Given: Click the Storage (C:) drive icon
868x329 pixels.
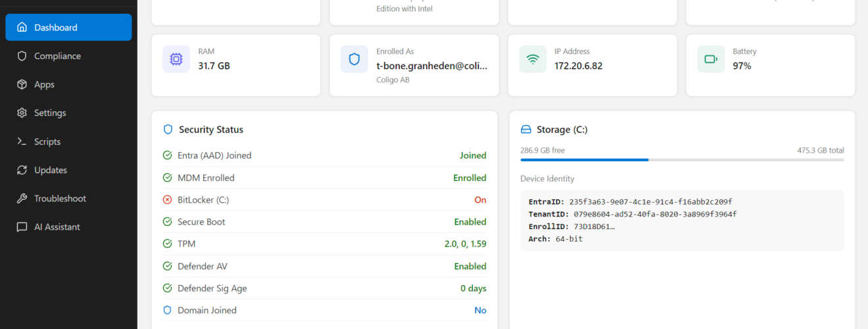Looking at the screenshot, I should (525, 130).
